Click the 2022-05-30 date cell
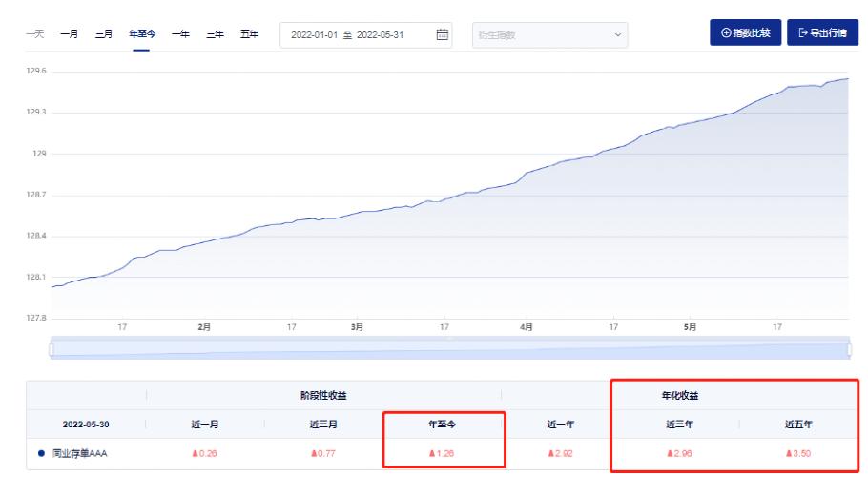Image resolution: width=868 pixels, height=478 pixels. (86, 425)
